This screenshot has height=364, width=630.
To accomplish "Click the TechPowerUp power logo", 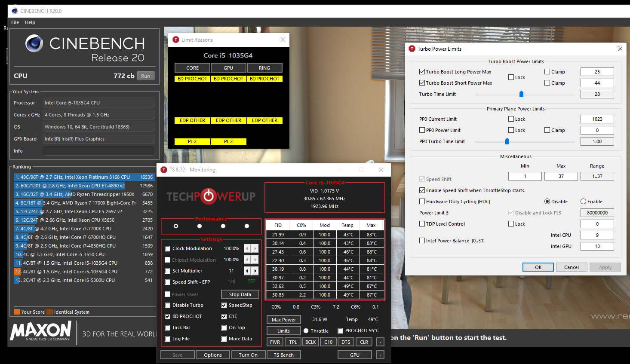I will (209, 196).
